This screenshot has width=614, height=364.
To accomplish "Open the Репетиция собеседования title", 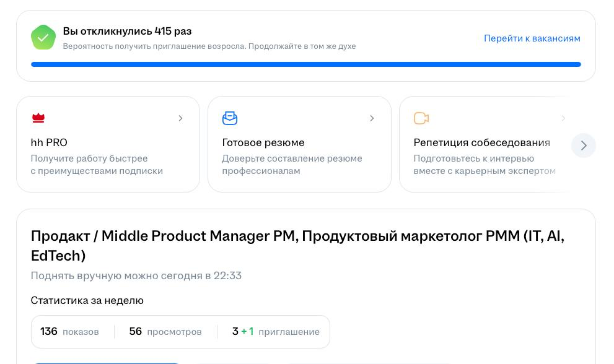I will click(x=481, y=142).
